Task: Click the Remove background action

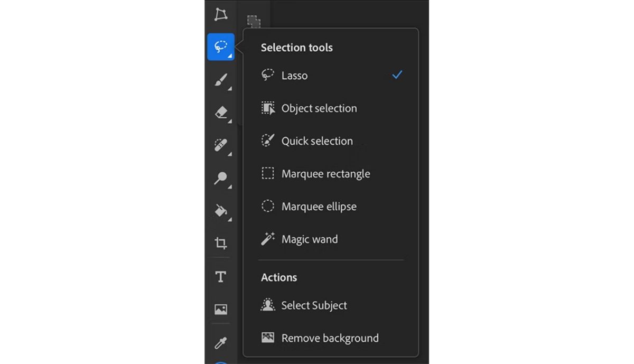Action: 330,338
